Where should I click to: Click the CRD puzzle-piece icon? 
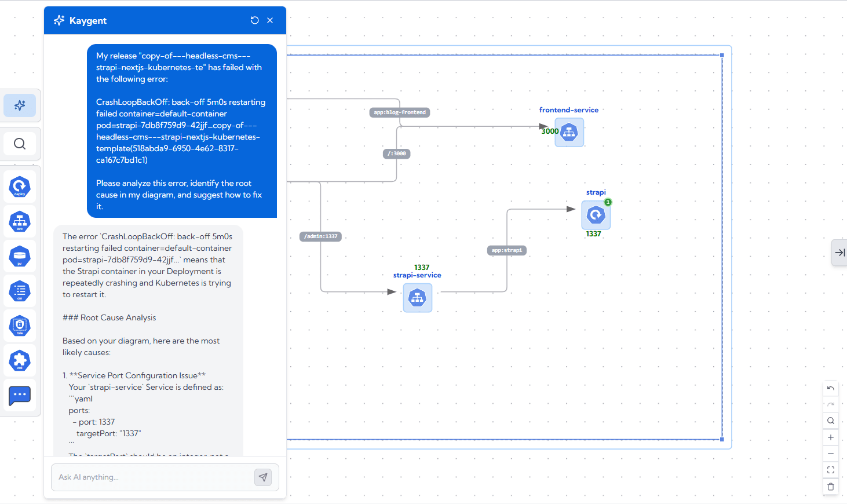click(20, 361)
